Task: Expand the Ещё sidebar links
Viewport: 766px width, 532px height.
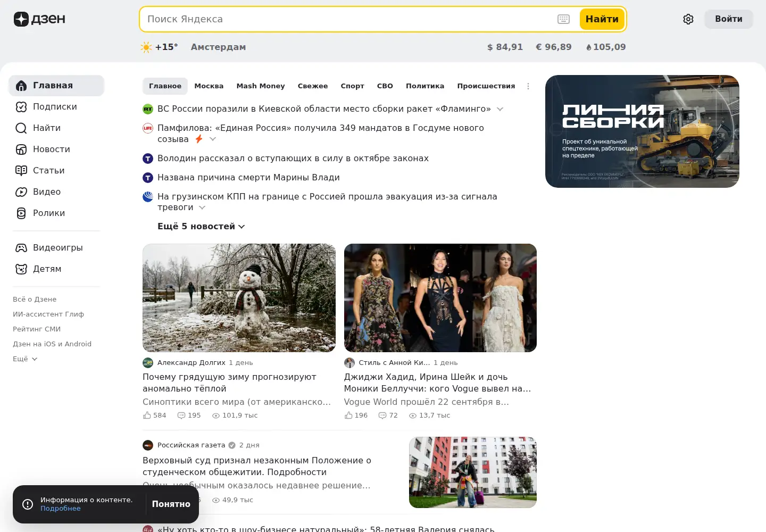Action: coord(25,359)
